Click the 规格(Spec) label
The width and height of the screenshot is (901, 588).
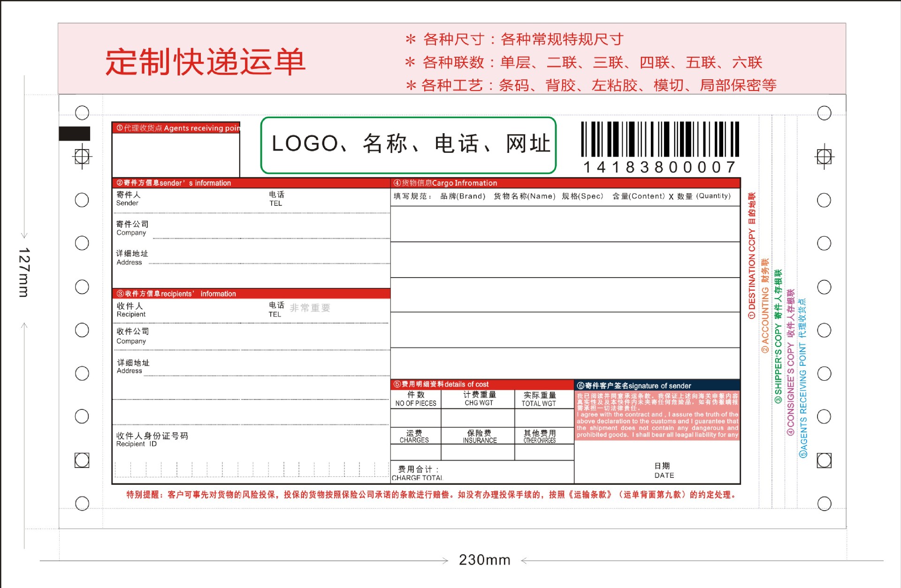[x=582, y=196]
